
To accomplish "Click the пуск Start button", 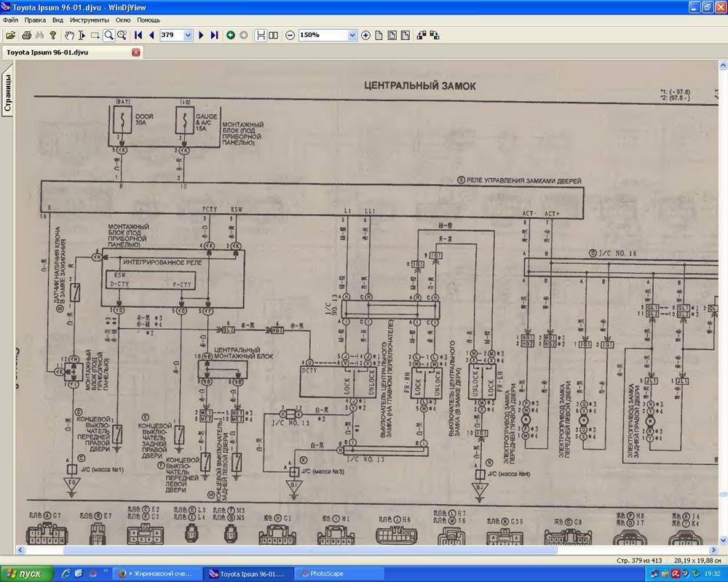I will (25, 574).
